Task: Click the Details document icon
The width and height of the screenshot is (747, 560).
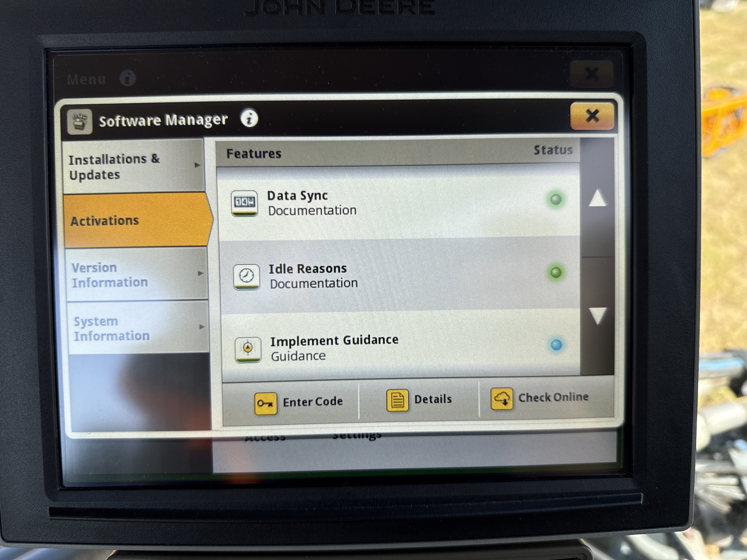Action: tap(397, 400)
